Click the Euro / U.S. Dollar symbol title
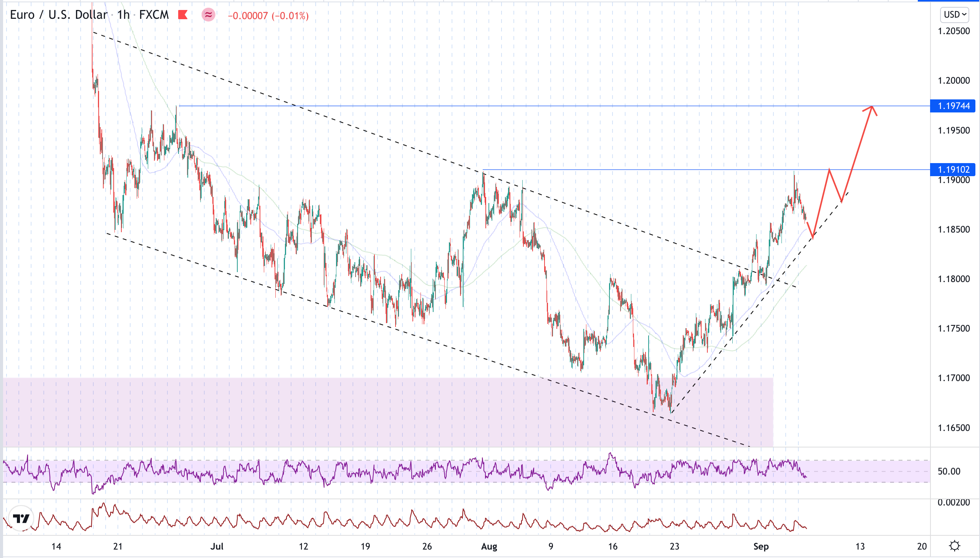Screen dimensions: 980x558 [x=58, y=15]
